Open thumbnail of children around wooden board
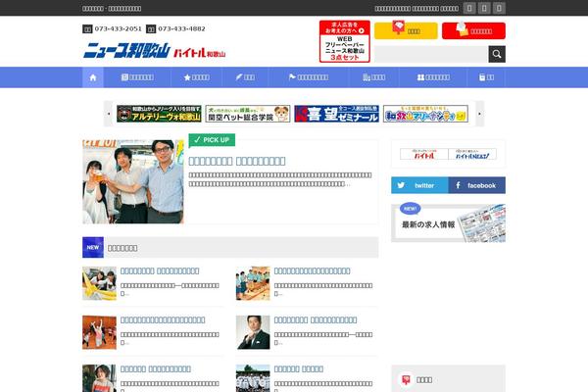 pos(253,283)
